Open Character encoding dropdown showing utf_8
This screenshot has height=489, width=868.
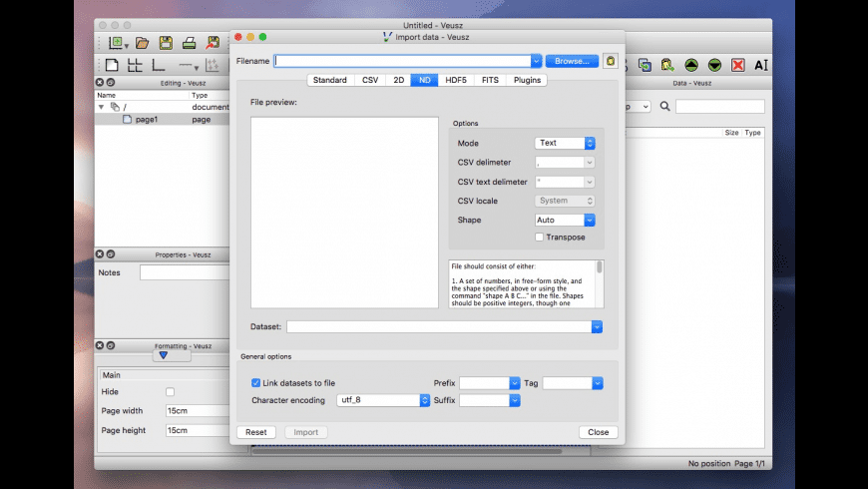[383, 400]
